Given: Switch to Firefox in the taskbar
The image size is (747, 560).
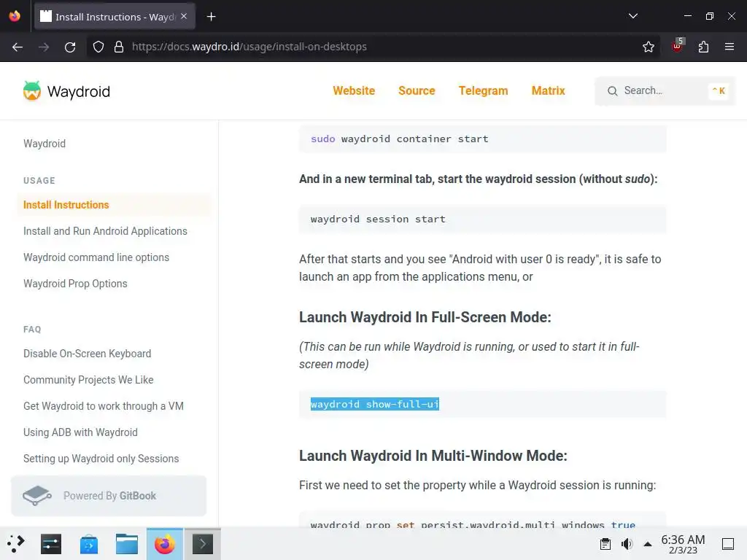Looking at the screenshot, I should pyautogui.click(x=165, y=544).
